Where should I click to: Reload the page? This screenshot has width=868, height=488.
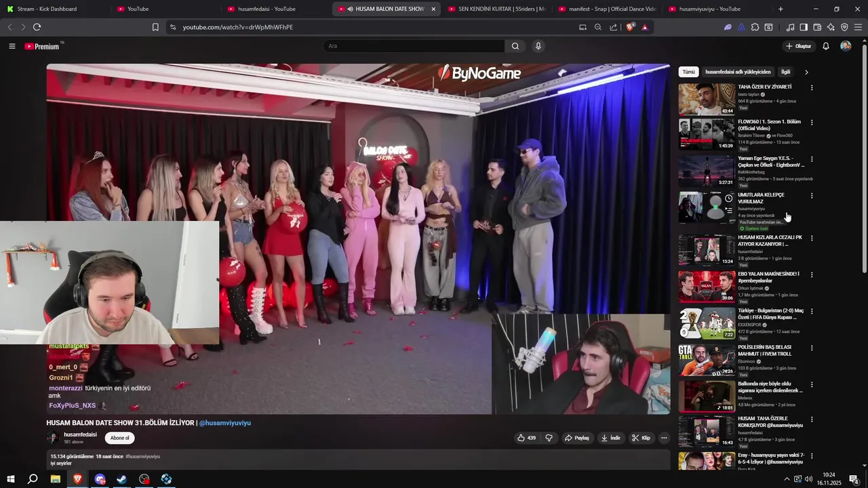37,27
